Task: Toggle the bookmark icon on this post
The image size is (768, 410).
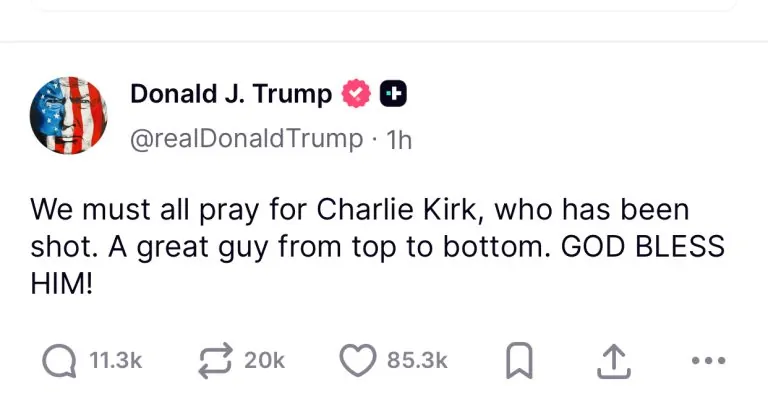Action: pyautogui.click(x=516, y=361)
